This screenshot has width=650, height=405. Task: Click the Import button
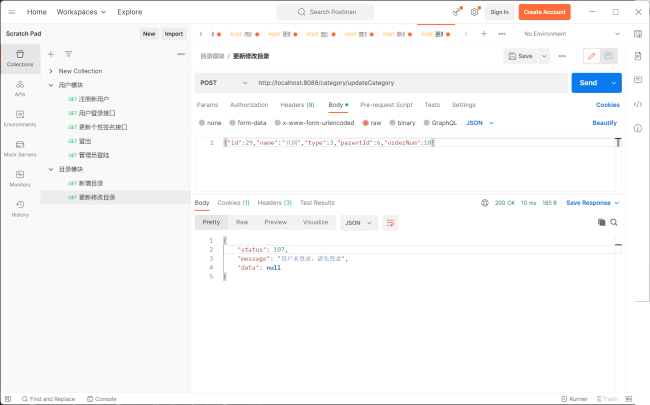click(x=174, y=34)
